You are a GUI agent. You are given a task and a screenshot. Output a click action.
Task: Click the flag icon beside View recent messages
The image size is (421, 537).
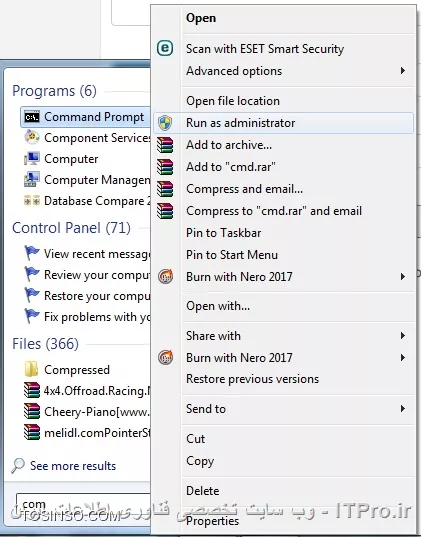[32, 253]
